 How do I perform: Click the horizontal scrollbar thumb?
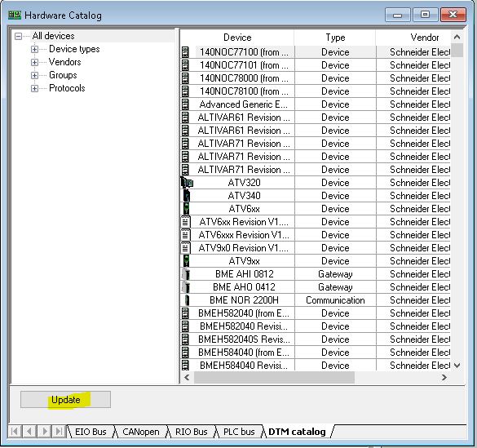pos(274,377)
